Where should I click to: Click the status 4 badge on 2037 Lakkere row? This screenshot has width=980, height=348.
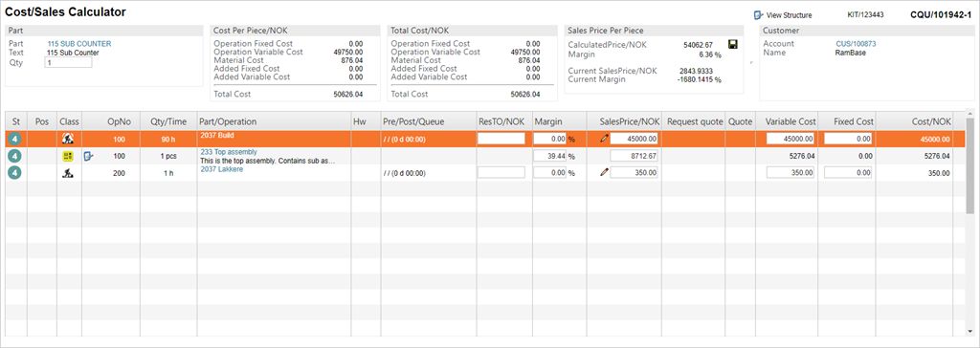coord(15,173)
